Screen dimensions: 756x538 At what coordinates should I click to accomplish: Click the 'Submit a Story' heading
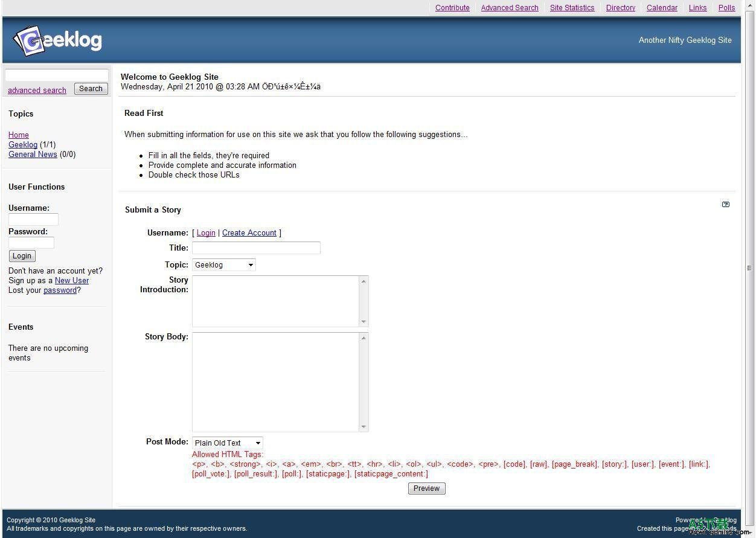pos(153,210)
